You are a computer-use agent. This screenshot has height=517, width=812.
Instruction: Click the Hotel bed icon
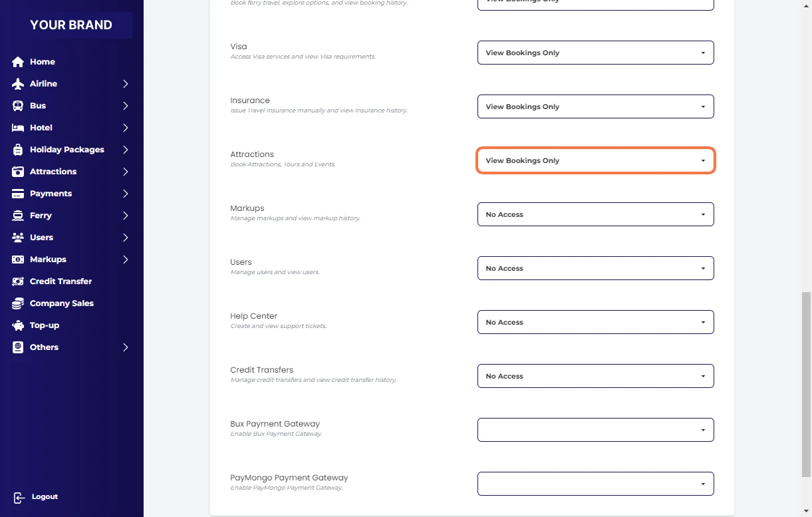pyautogui.click(x=18, y=128)
